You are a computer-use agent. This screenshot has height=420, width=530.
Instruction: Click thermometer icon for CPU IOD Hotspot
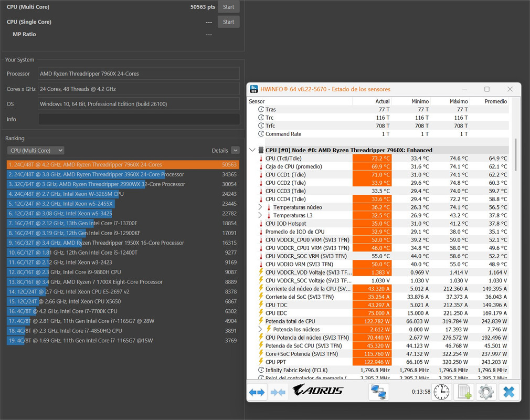point(261,224)
